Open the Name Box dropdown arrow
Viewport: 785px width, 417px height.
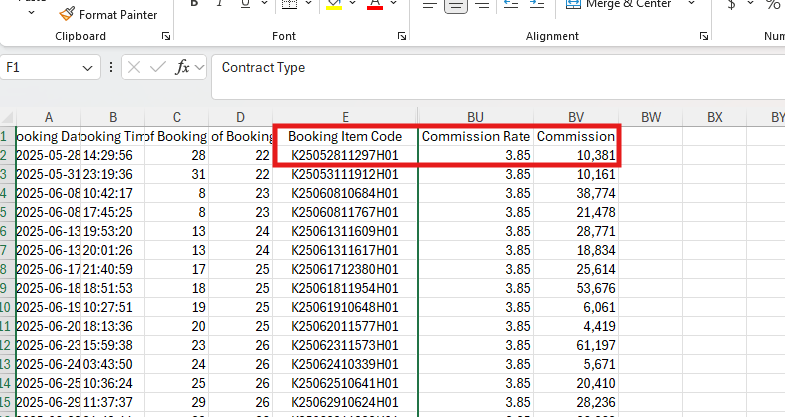89,68
